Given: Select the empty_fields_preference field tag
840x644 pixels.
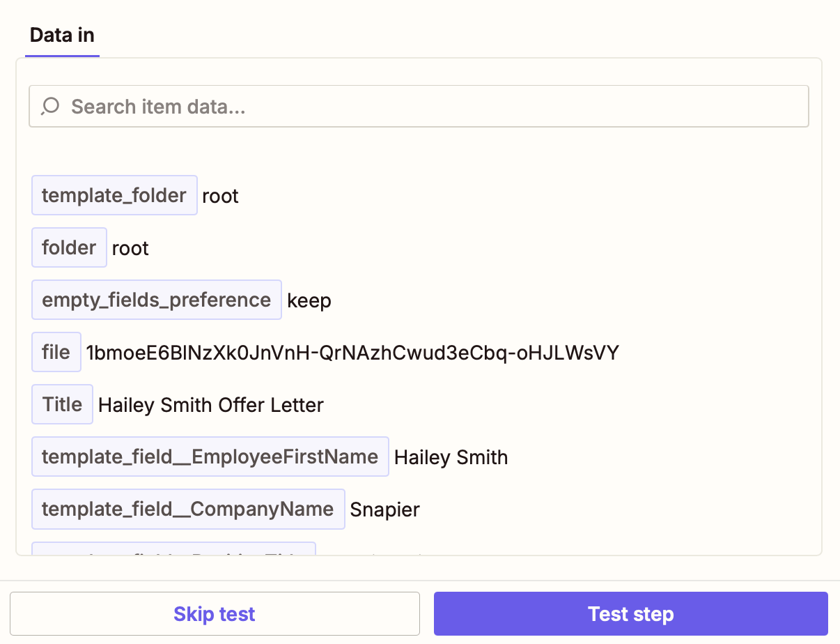Looking at the screenshot, I should [157, 300].
